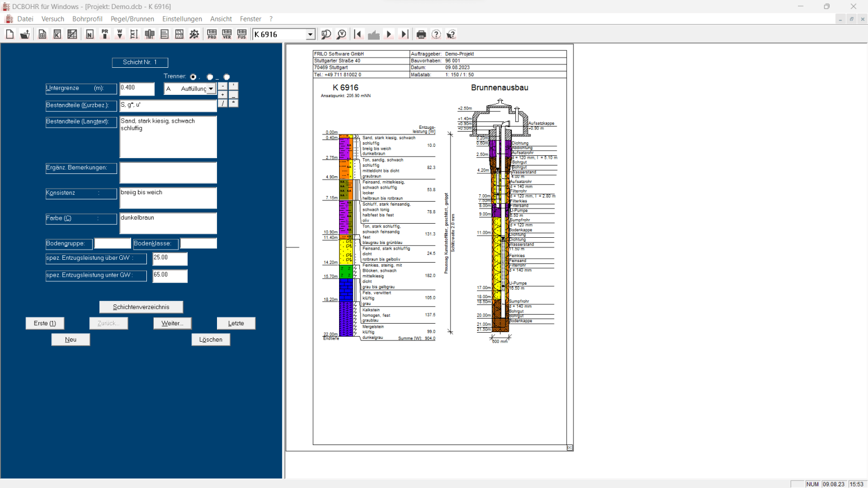Open the Ansicht menu
The image size is (868, 488).
point(221,19)
